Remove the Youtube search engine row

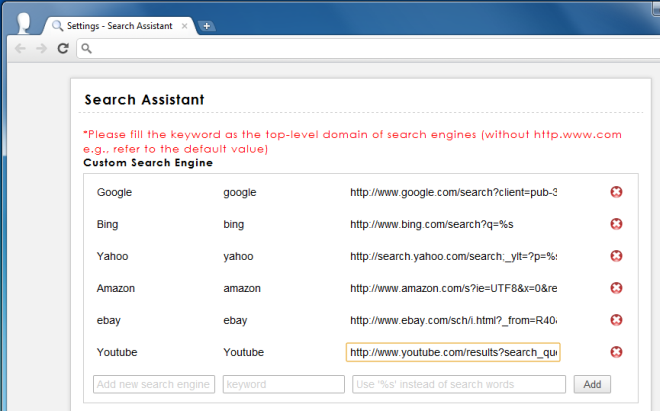pos(616,352)
